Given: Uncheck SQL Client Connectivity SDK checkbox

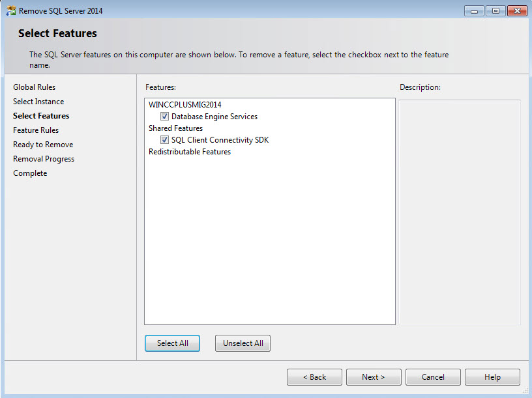Looking at the screenshot, I should tap(164, 139).
